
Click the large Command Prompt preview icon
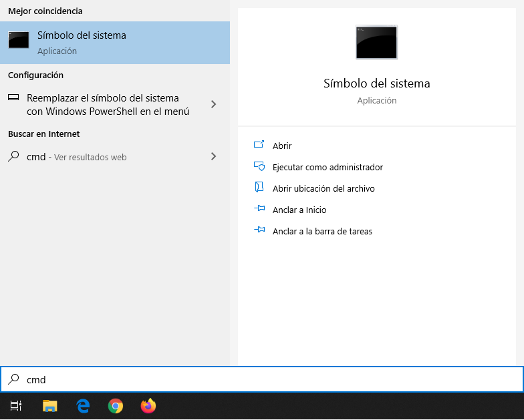tap(377, 43)
